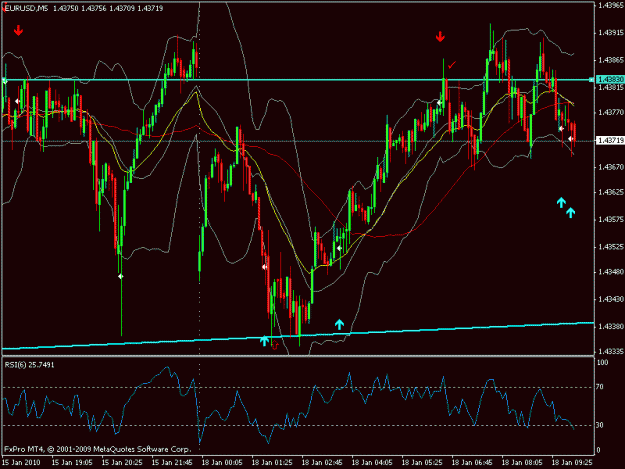Click the white trade marker near 18 Jan 01:25 low
The image size is (625, 469).
click(x=265, y=267)
